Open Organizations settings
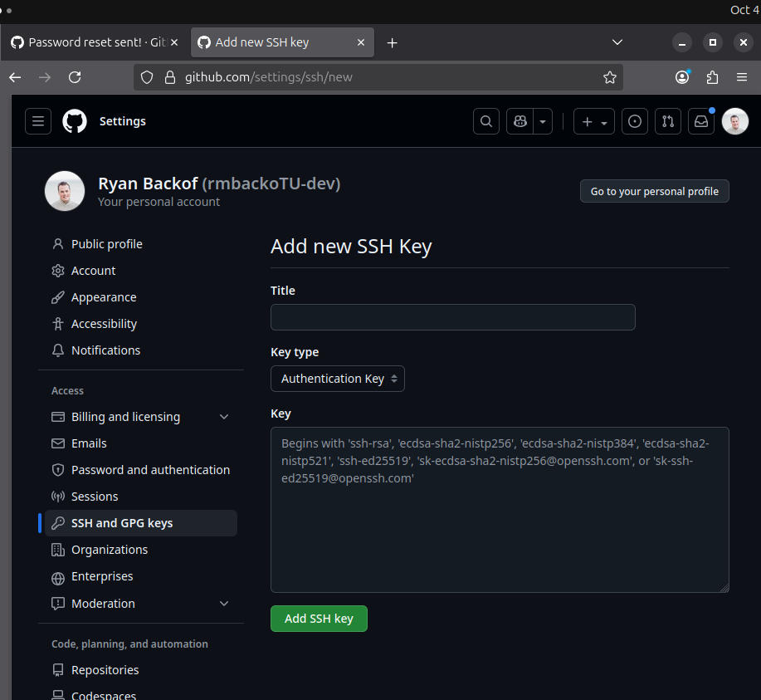 click(141, 550)
